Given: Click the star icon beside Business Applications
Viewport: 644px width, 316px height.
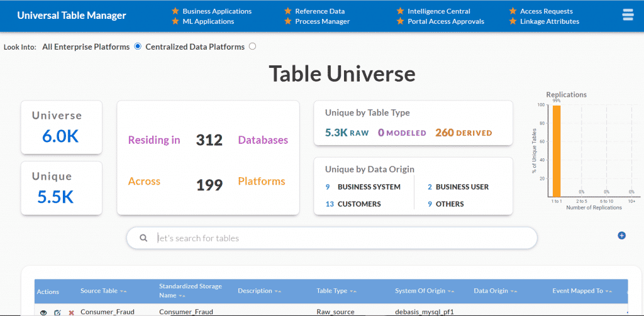Looking at the screenshot, I should (x=175, y=11).
